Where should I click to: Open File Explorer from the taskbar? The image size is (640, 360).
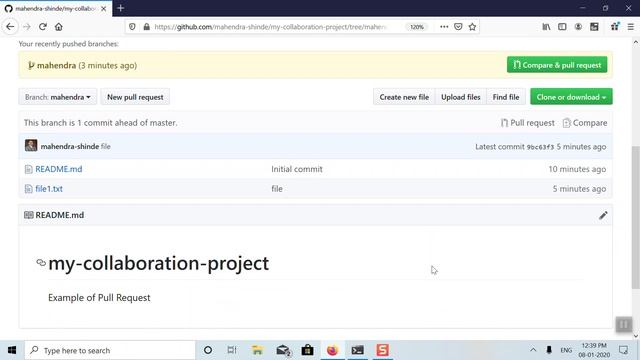coord(257,350)
